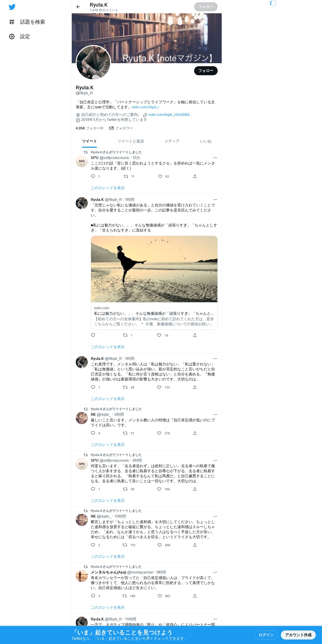Open the 設定 gear icon
Viewport: 322px width, 644px height.
click(x=12, y=36)
